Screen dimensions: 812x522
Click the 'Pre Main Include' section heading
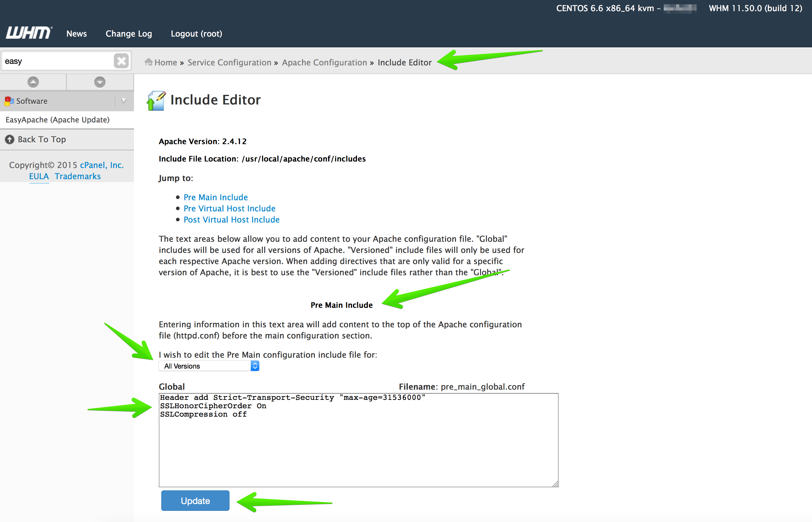click(x=341, y=305)
